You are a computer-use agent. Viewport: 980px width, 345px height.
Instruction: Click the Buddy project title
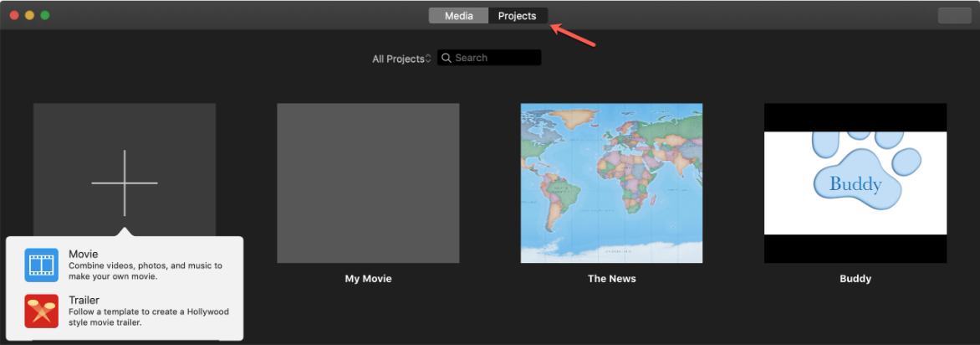855,279
